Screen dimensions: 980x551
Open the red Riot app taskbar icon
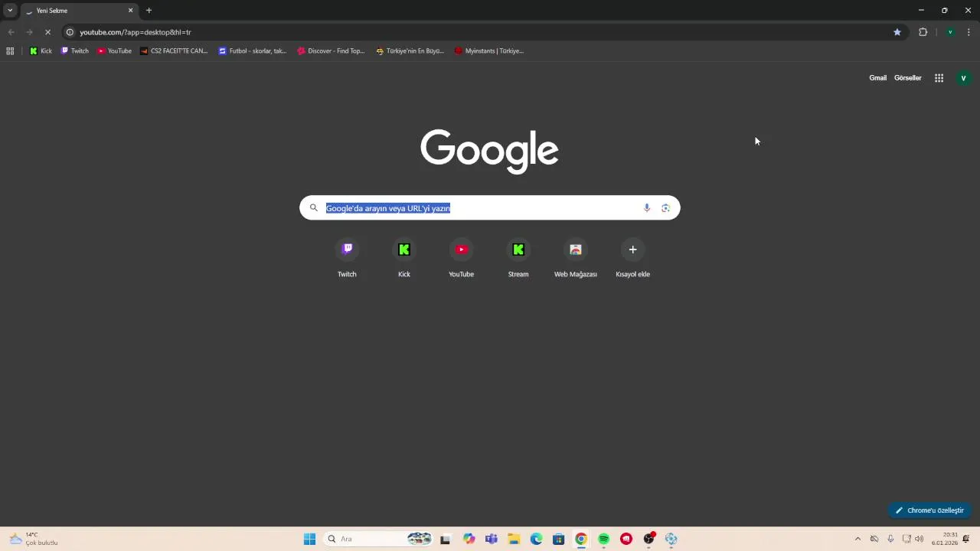point(626,539)
